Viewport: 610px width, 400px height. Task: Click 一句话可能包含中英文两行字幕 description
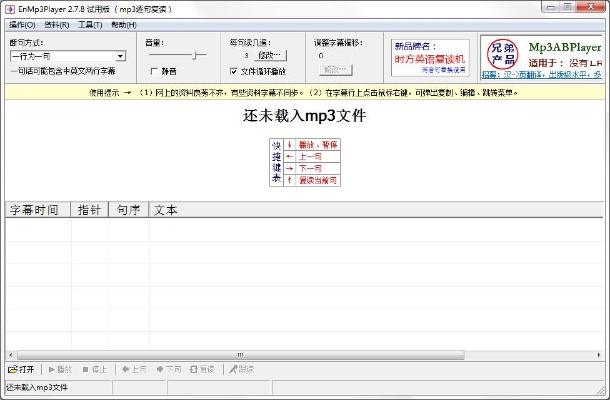tap(63, 71)
